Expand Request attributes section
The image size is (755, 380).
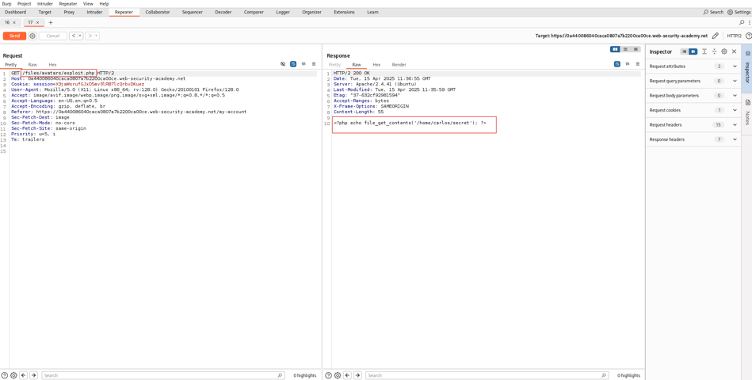click(x=735, y=66)
